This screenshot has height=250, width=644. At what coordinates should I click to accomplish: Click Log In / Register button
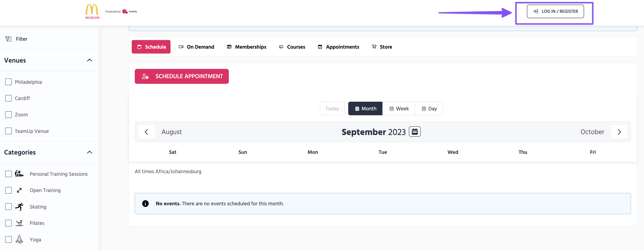[555, 12]
